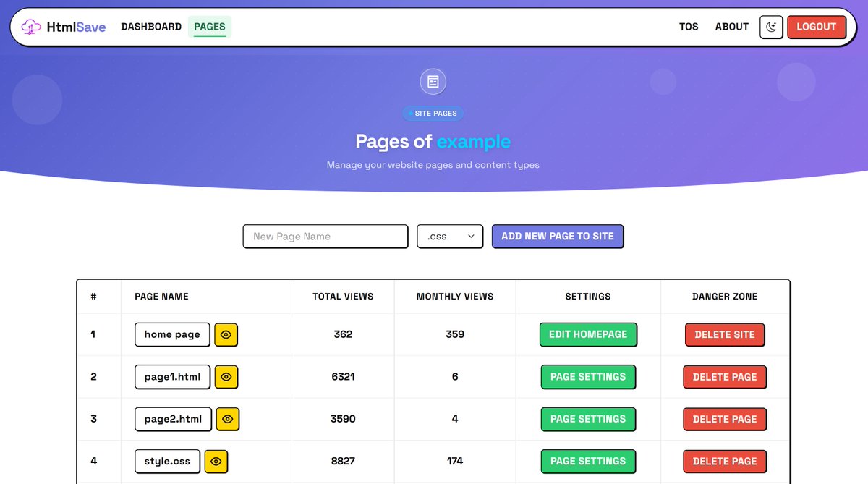Go to the Dashboard menu item

[x=151, y=27]
